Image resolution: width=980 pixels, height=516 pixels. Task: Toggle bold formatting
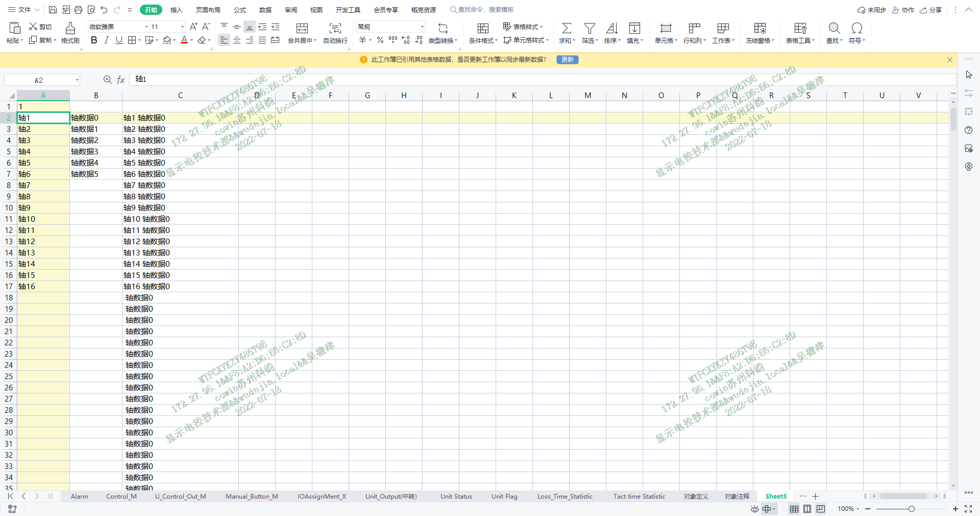click(94, 40)
